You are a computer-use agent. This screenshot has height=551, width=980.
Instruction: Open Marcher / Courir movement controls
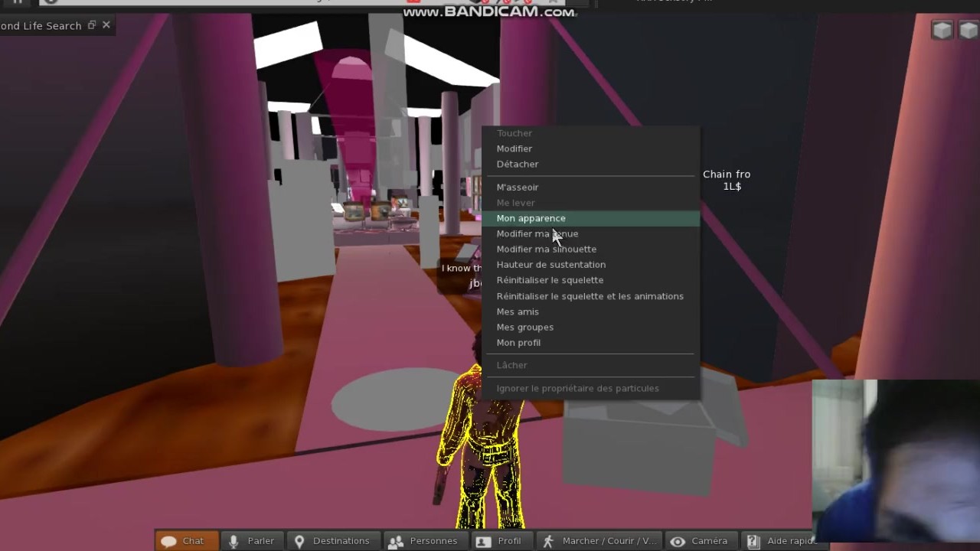tap(599, 541)
